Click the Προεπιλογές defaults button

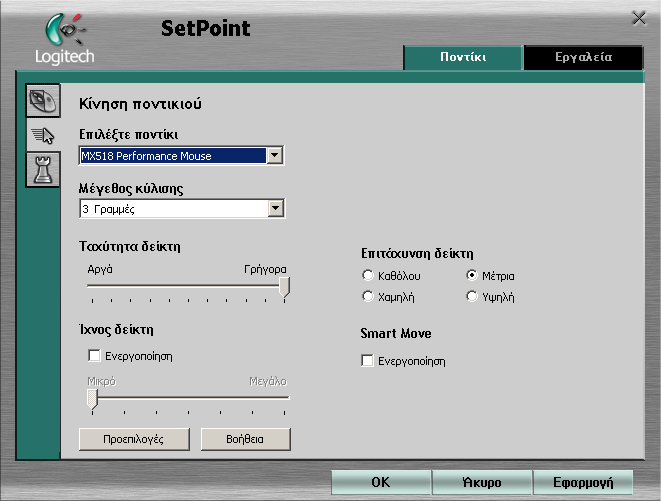point(134,439)
